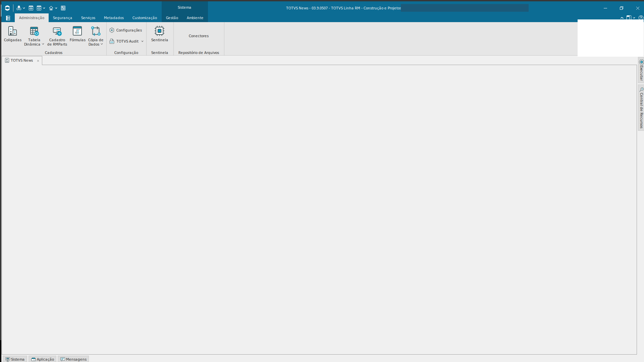644x362 pixels.
Task: Expand the TOTVS Audit dropdown arrow
Action: pos(142,41)
